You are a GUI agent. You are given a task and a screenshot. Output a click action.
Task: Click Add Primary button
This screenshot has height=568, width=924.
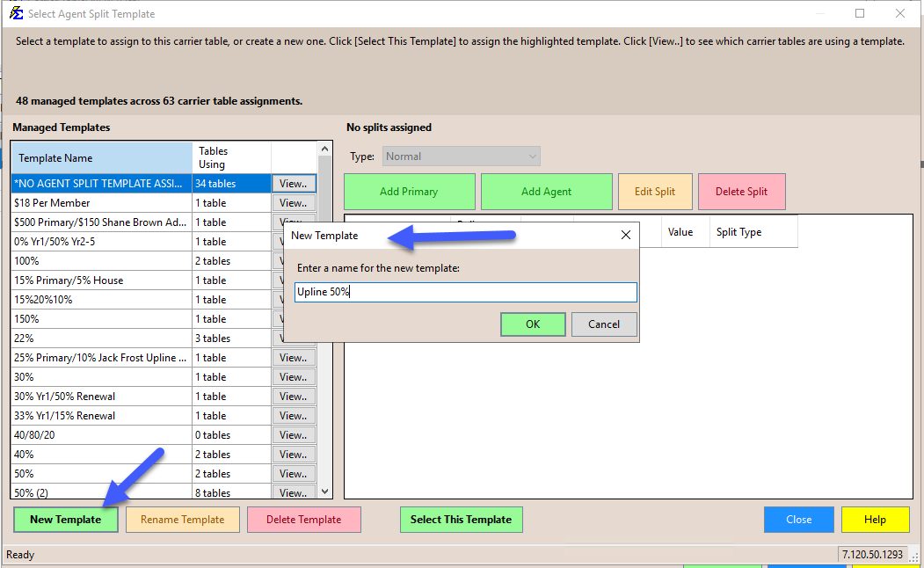coord(409,192)
